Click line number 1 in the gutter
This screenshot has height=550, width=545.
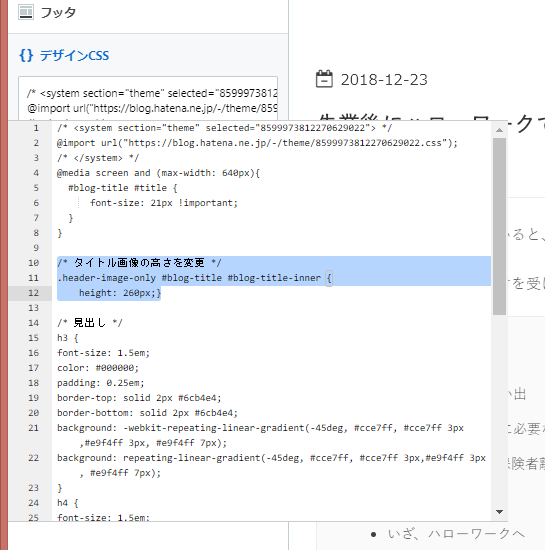(36, 128)
